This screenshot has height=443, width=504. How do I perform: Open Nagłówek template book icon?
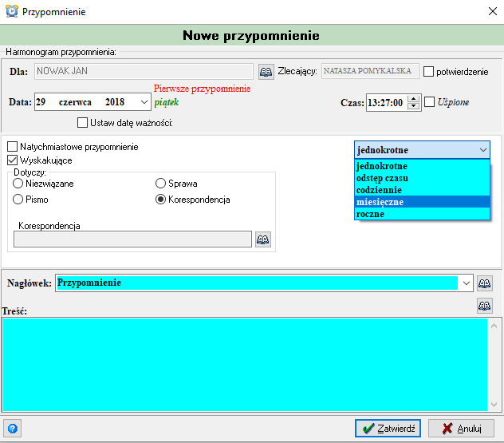(484, 283)
